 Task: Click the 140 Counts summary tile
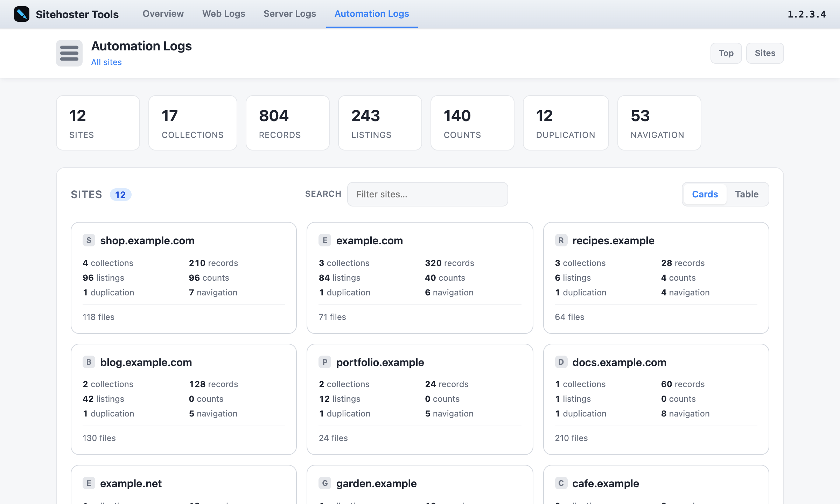click(472, 123)
